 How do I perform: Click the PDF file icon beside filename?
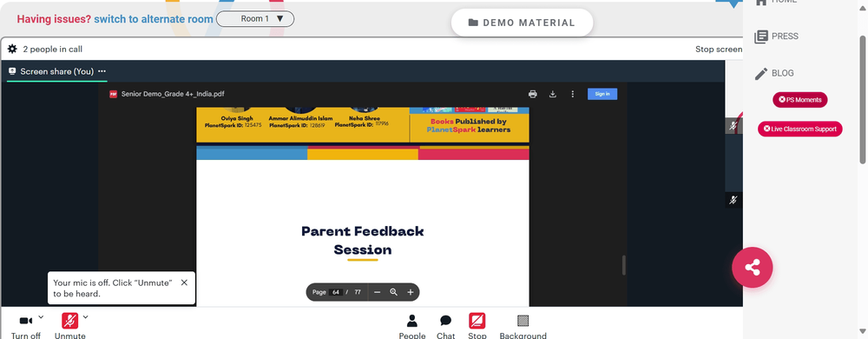click(x=113, y=94)
